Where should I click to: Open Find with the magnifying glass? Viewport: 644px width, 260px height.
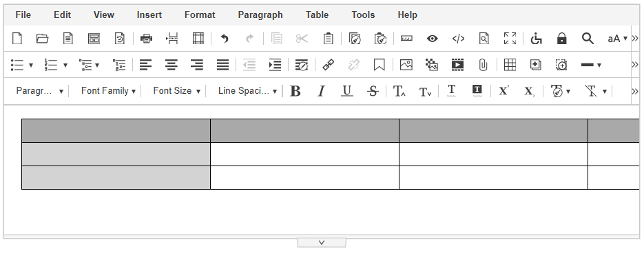[x=588, y=39]
